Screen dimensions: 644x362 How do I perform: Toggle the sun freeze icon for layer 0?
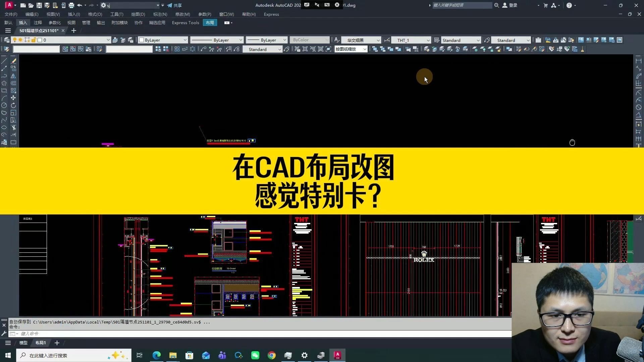pyautogui.click(x=20, y=40)
